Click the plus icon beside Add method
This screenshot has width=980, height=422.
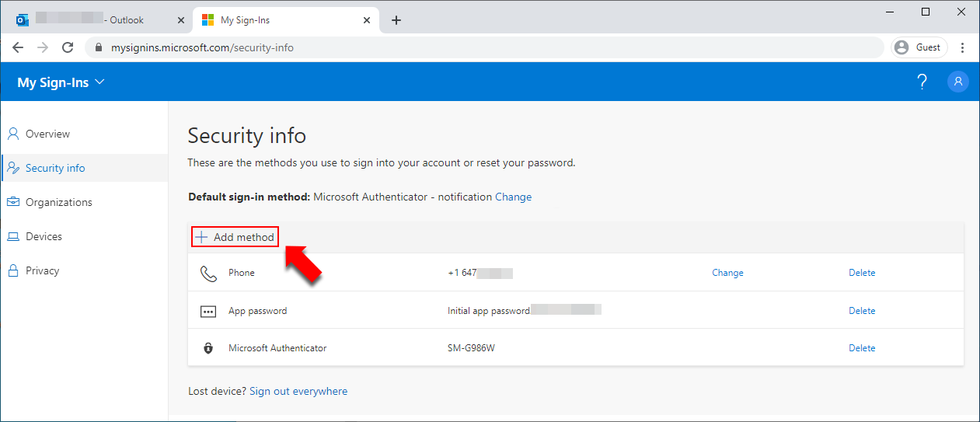(201, 237)
